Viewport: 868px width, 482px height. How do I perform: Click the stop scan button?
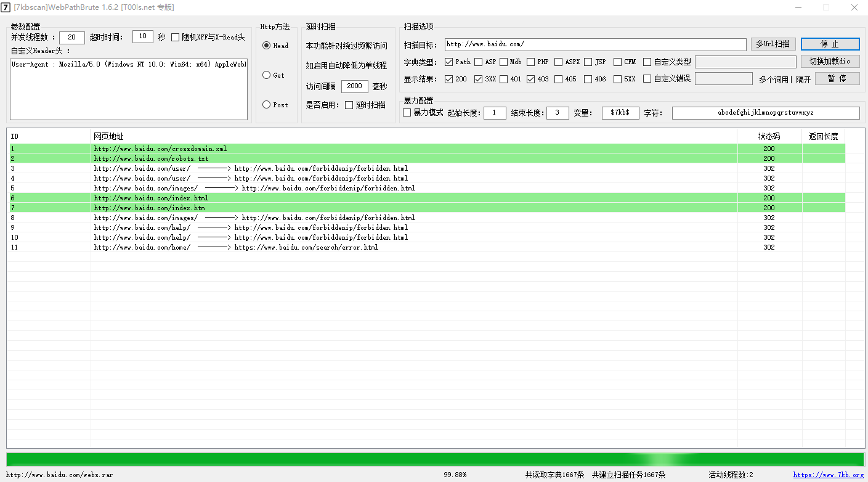(x=830, y=44)
